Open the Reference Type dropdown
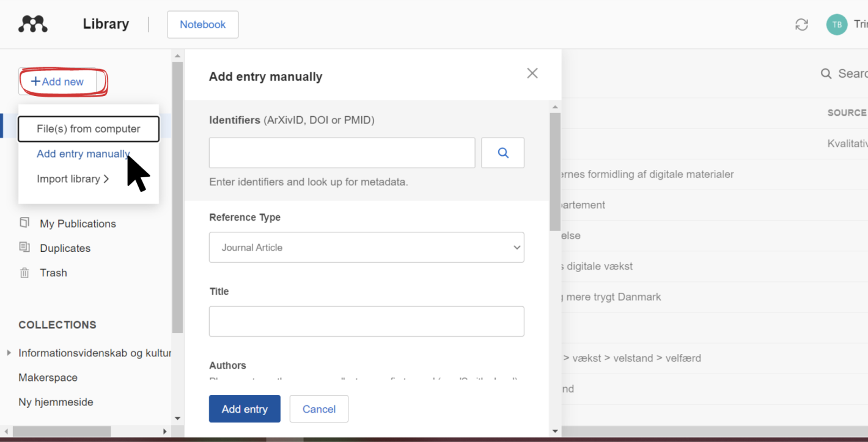The height and width of the screenshot is (442, 868). (367, 248)
